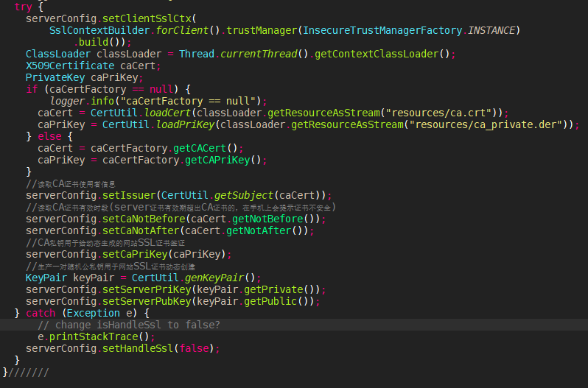Click the KeyPair type declaration
Screen dimensions: 588x388
coord(46,278)
